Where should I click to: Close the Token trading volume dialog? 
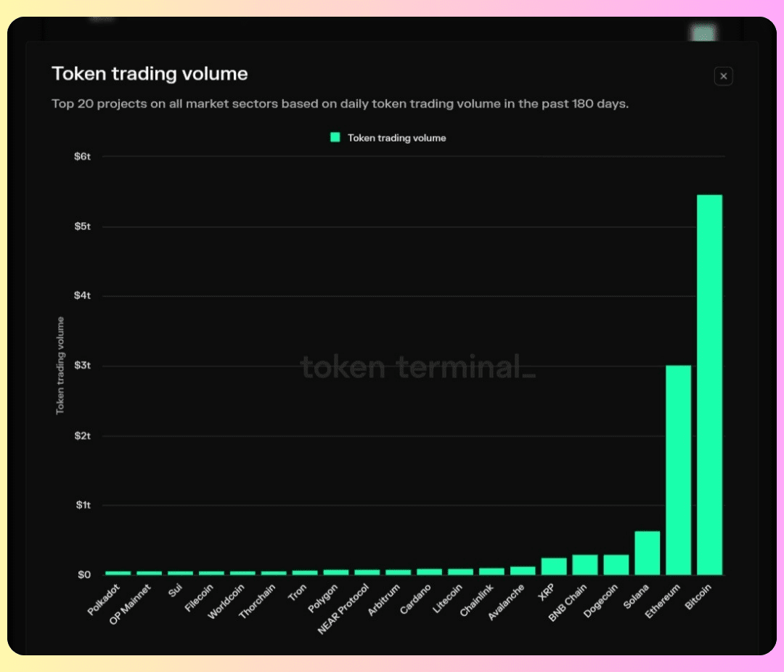pyautogui.click(x=723, y=76)
